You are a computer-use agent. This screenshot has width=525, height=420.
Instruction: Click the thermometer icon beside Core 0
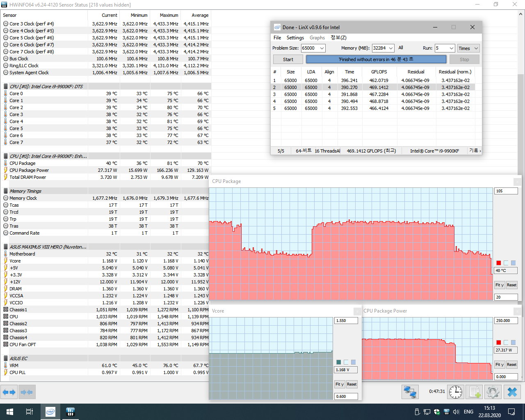pos(6,94)
